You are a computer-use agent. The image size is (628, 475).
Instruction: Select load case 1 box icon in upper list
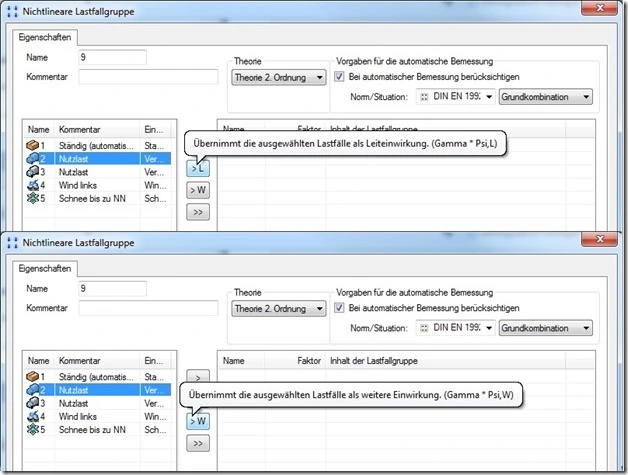tap(32, 145)
